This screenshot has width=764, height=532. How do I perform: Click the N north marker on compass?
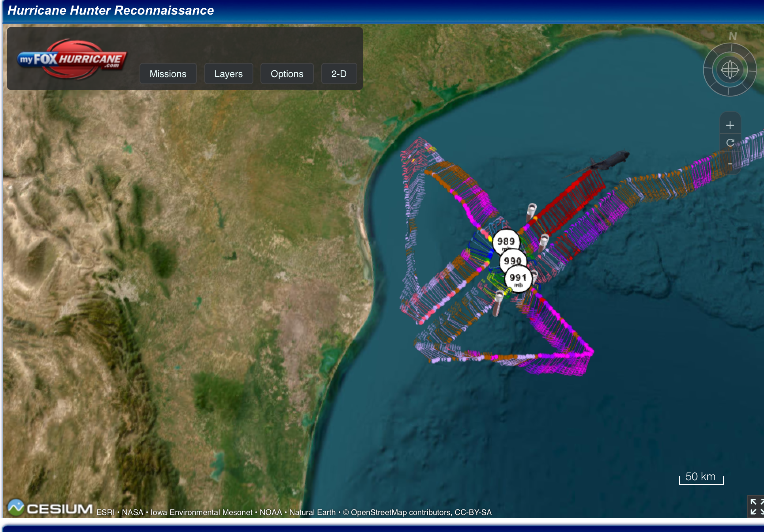pos(732,37)
